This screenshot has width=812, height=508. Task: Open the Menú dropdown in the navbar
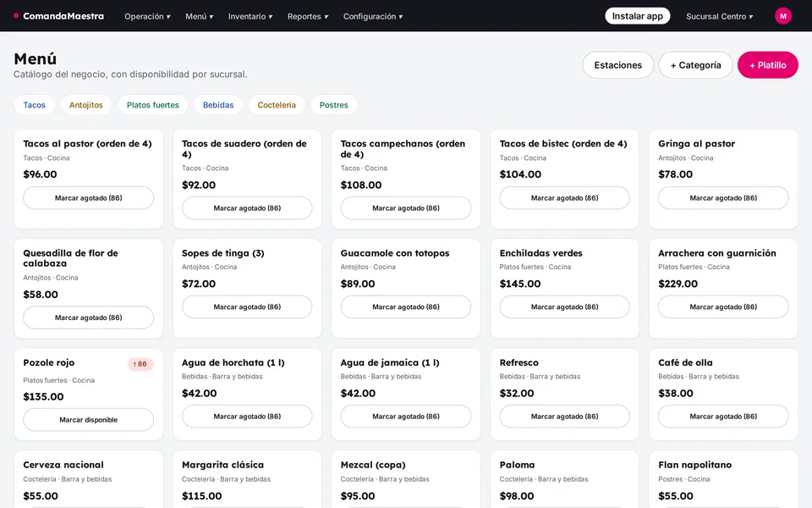pyautogui.click(x=200, y=17)
